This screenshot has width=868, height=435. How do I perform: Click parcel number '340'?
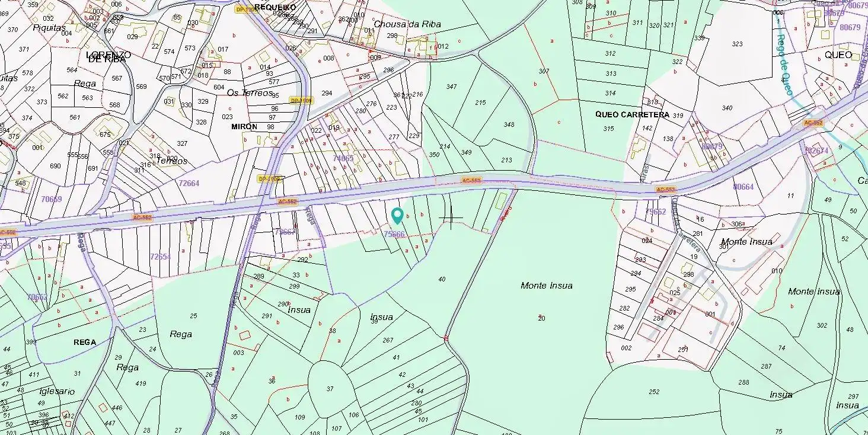[x=727, y=108]
